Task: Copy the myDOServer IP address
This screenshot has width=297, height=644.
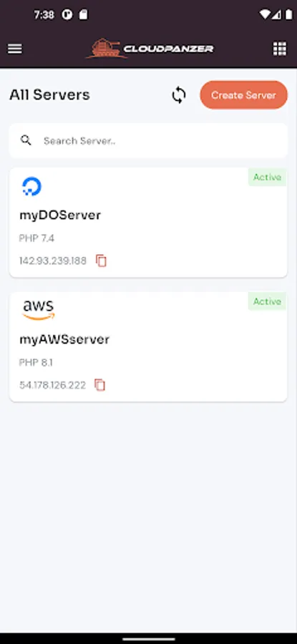Action: point(101,260)
